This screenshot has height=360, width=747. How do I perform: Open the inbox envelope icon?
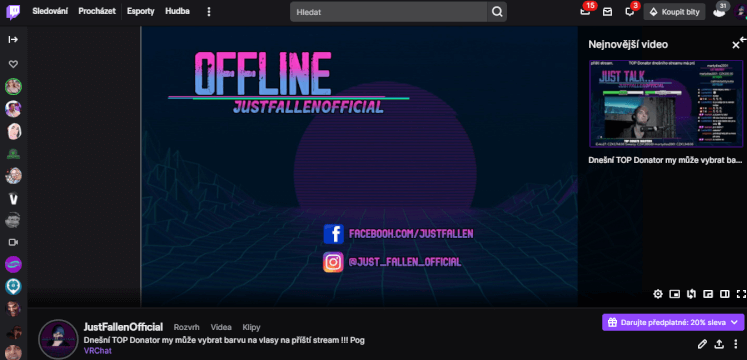[x=607, y=12]
